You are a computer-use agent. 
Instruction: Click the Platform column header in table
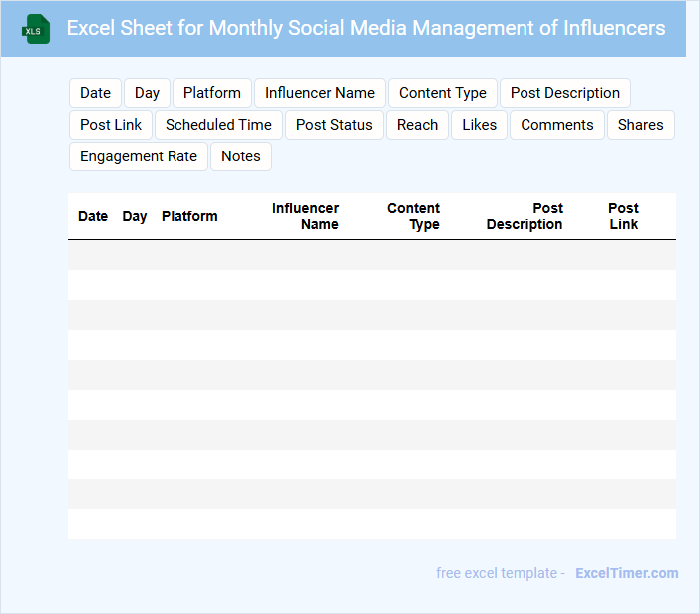tap(189, 216)
